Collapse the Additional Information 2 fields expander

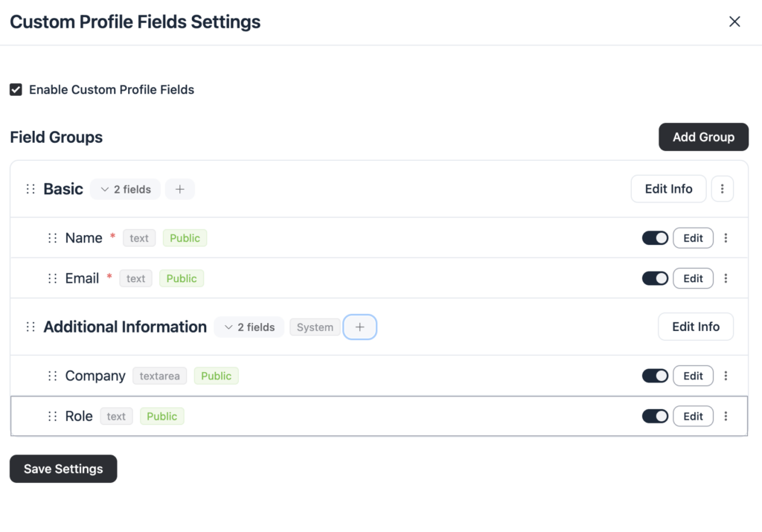click(x=228, y=327)
